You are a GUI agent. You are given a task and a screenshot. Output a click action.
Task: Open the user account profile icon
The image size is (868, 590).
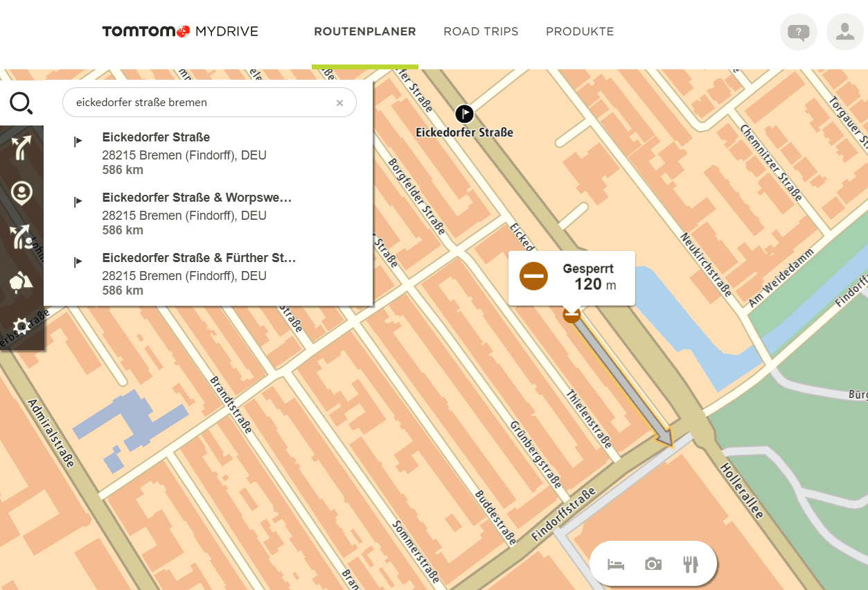(845, 32)
